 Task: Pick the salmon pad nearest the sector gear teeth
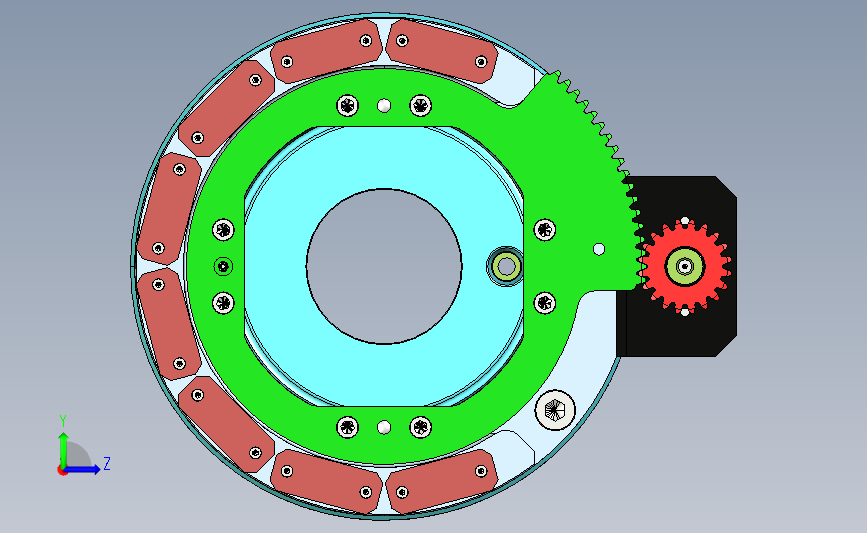[x=441, y=51]
